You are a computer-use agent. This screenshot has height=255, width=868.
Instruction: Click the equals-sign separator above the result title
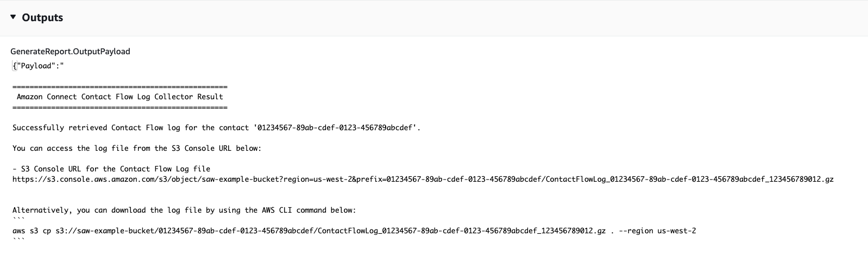pos(119,87)
